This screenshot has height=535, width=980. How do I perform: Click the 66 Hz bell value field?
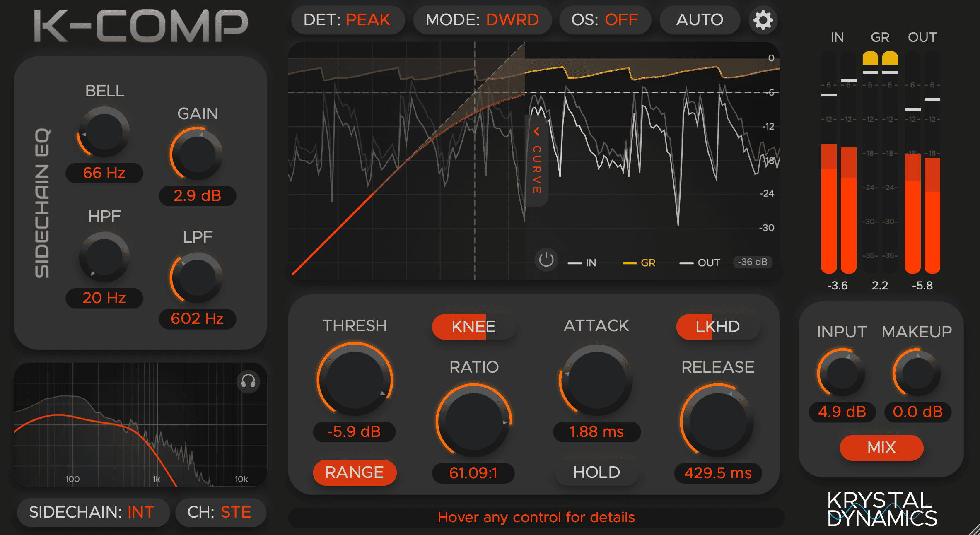point(104,173)
